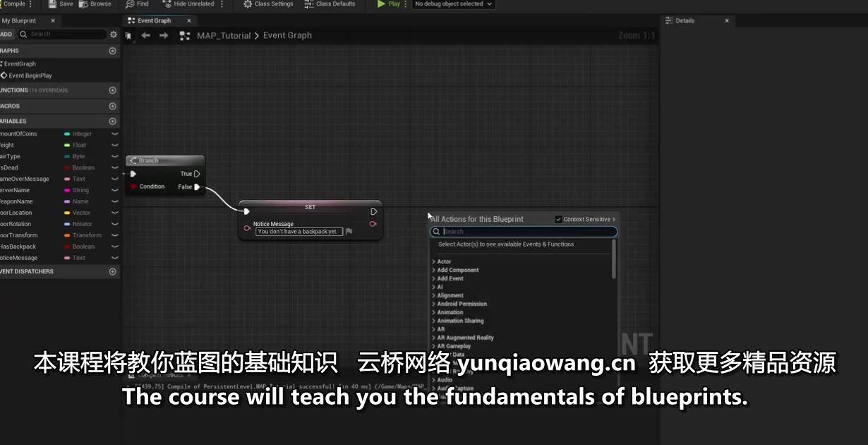Toggle visibility eye for GameOverMessage variable
The width and height of the screenshot is (868, 445).
[x=114, y=179]
